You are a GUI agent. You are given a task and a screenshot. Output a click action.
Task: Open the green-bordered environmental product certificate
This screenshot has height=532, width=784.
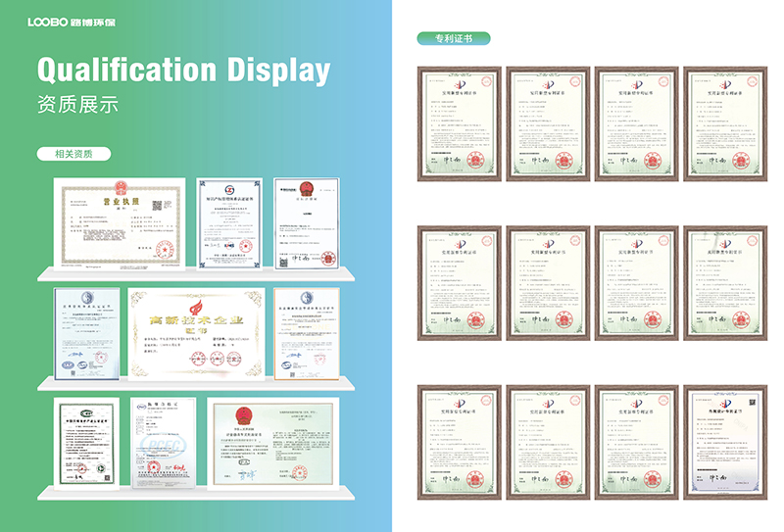86,443
